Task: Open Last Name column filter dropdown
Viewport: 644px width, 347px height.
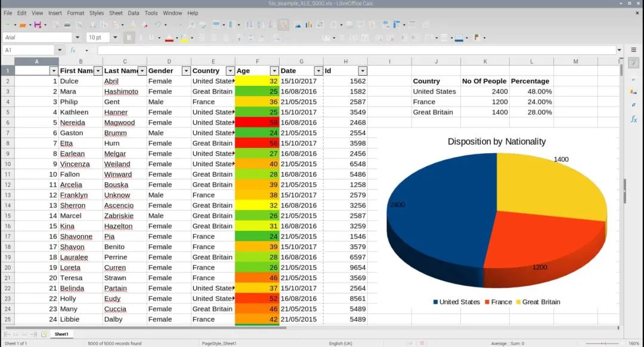Action: (x=142, y=70)
